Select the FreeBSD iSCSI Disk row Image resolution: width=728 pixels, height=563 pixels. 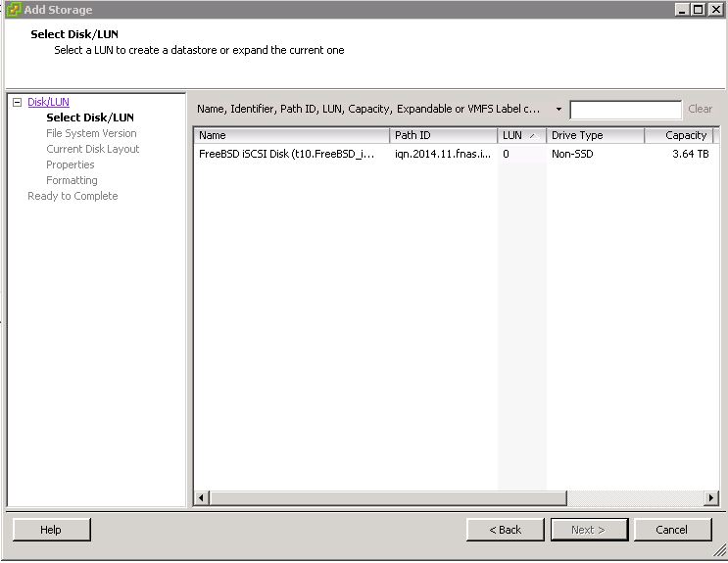[x=455, y=154]
